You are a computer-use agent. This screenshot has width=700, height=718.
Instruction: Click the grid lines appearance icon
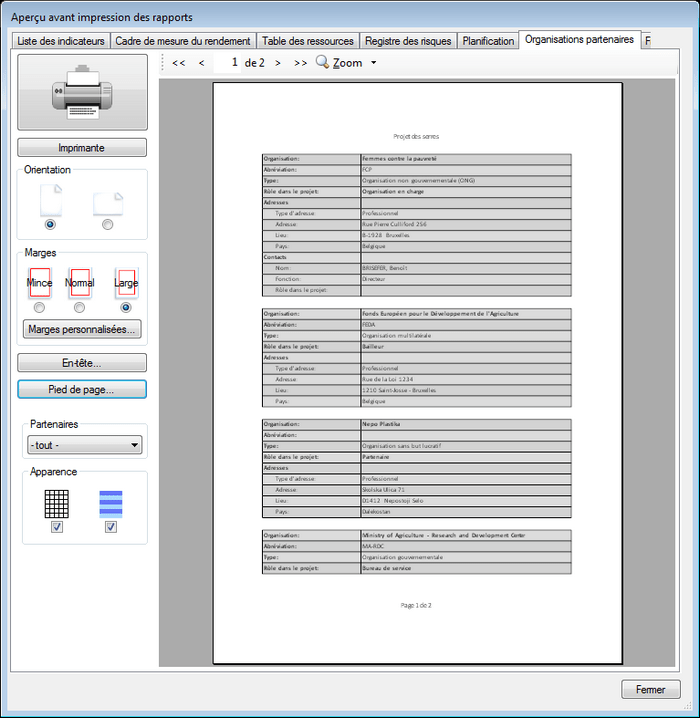(57, 503)
